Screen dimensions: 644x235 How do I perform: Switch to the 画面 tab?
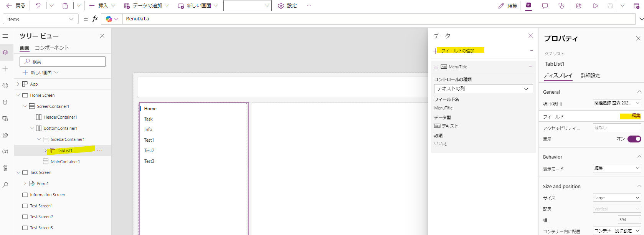tap(25, 48)
